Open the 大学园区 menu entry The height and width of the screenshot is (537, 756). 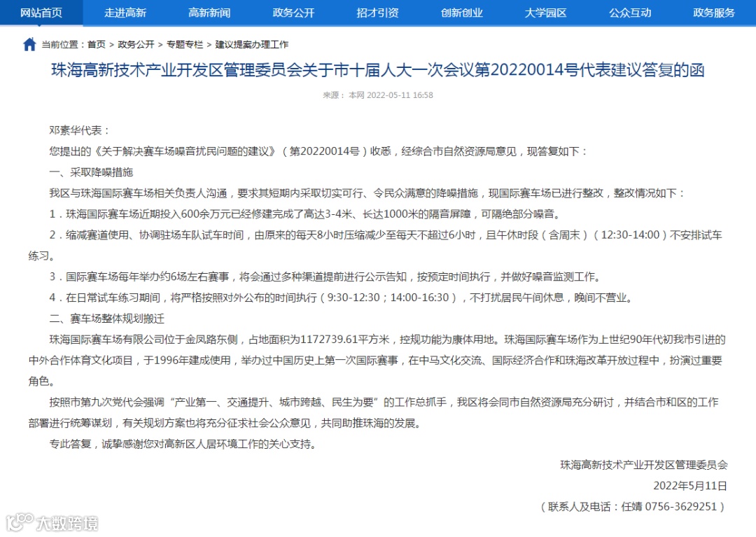(x=546, y=13)
